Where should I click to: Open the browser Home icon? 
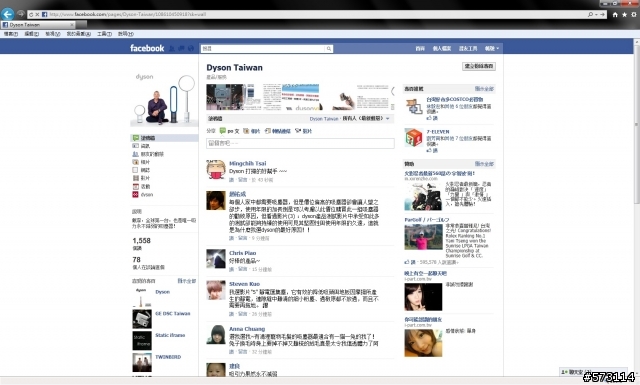(x=615, y=14)
